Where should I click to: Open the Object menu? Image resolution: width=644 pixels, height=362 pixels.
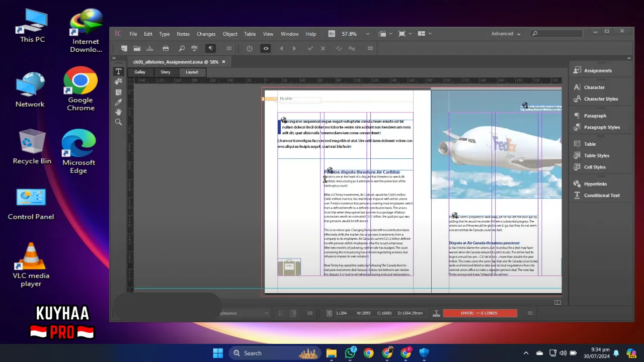tap(230, 34)
